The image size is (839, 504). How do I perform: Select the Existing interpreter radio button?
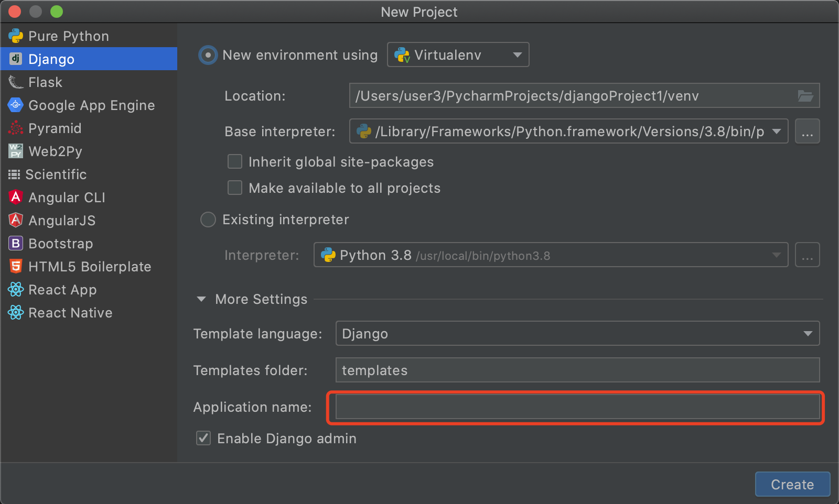(208, 220)
